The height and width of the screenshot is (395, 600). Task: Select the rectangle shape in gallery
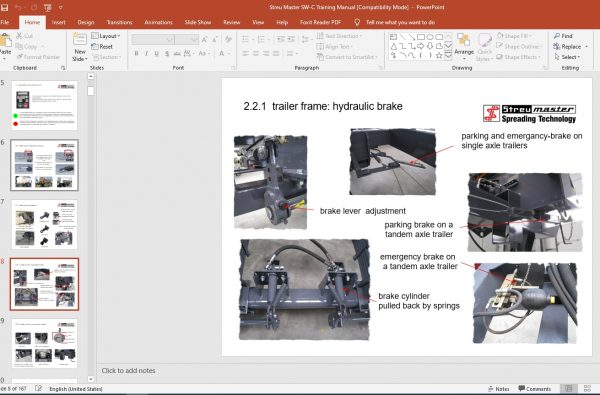421,37
